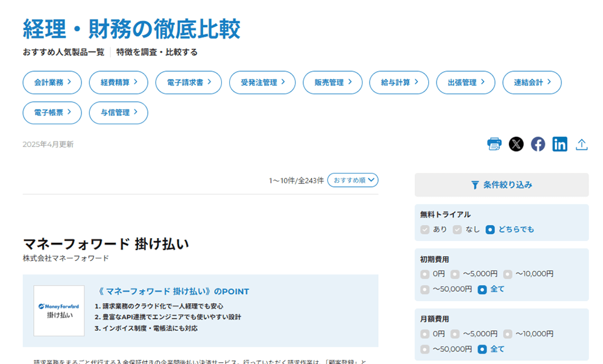The height and width of the screenshot is (364, 603).
Task: Share via LinkedIn icon
Action: point(560,144)
